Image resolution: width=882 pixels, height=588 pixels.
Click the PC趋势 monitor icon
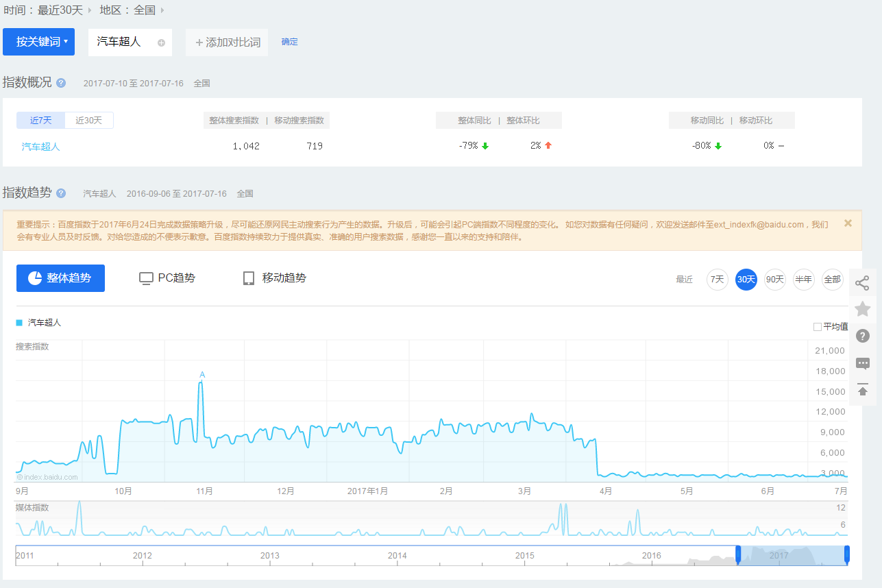click(x=146, y=278)
